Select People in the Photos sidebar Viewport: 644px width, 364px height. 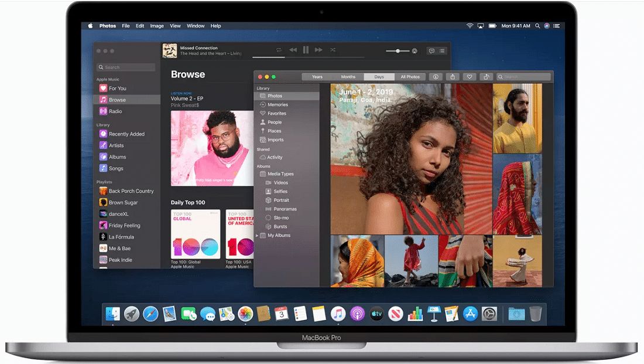(x=287, y=122)
